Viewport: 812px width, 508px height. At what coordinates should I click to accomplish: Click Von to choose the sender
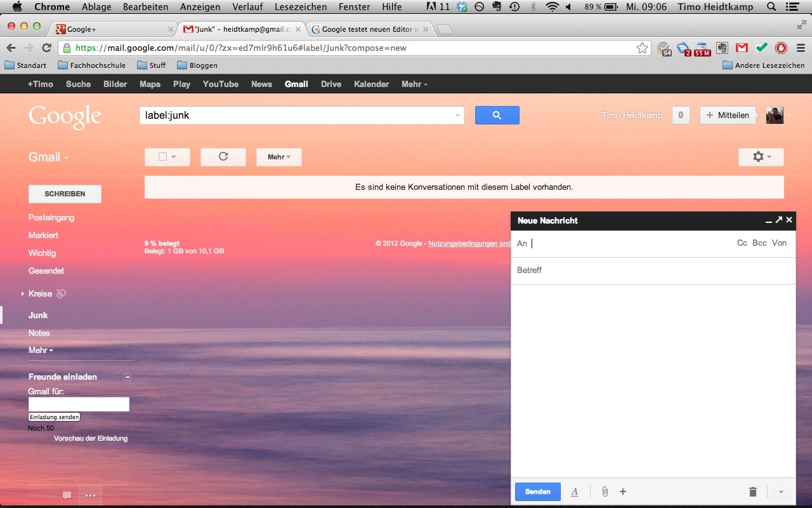(x=779, y=243)
